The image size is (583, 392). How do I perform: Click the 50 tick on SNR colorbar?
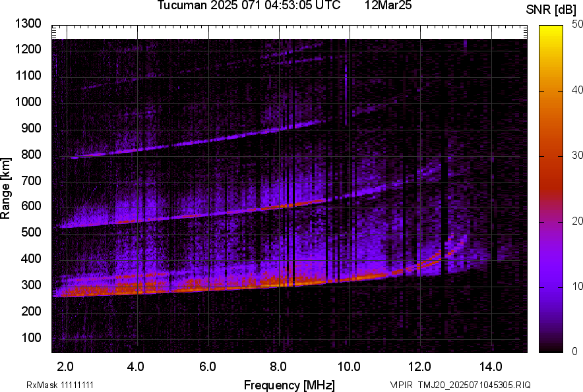[x=577, y=24]
